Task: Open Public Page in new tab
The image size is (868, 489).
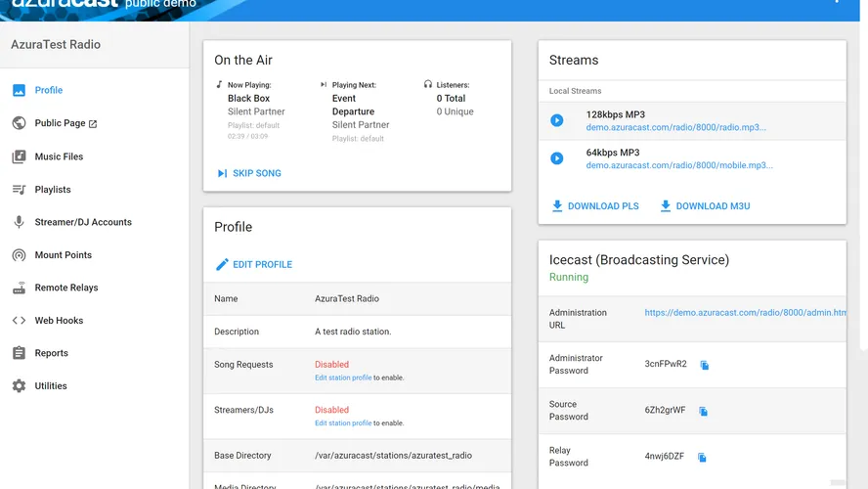Action: point(65,123)
